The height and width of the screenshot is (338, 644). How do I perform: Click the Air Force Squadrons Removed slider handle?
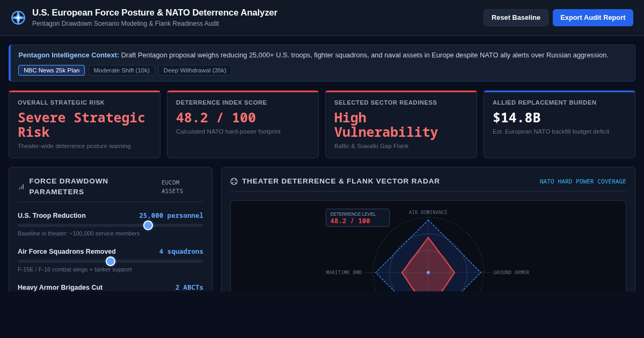[111, 261]
